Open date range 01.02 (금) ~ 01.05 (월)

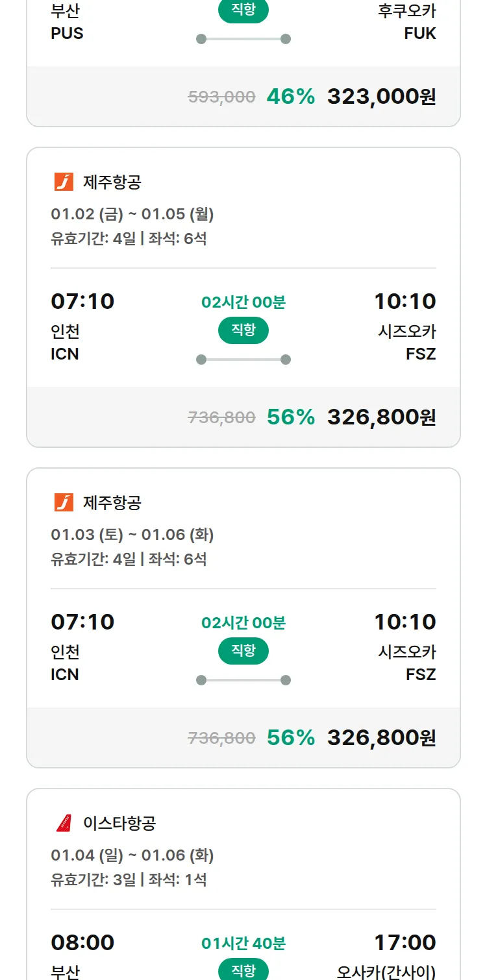132,214
